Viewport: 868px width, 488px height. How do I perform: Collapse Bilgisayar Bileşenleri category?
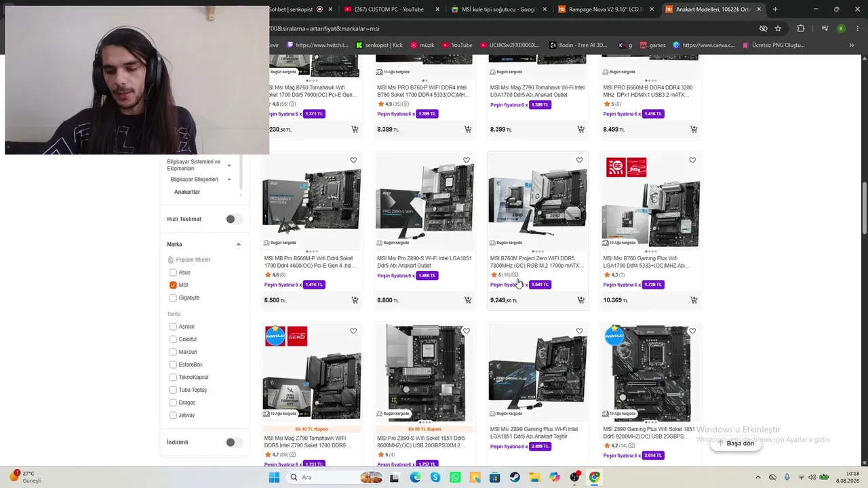[x=229, y=180]
